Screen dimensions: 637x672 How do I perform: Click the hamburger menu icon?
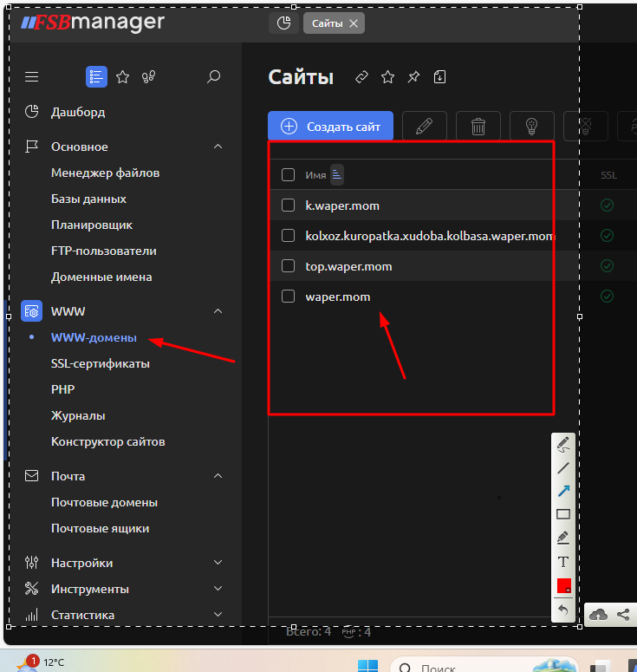pyautogui.click(x=32, y=77)
